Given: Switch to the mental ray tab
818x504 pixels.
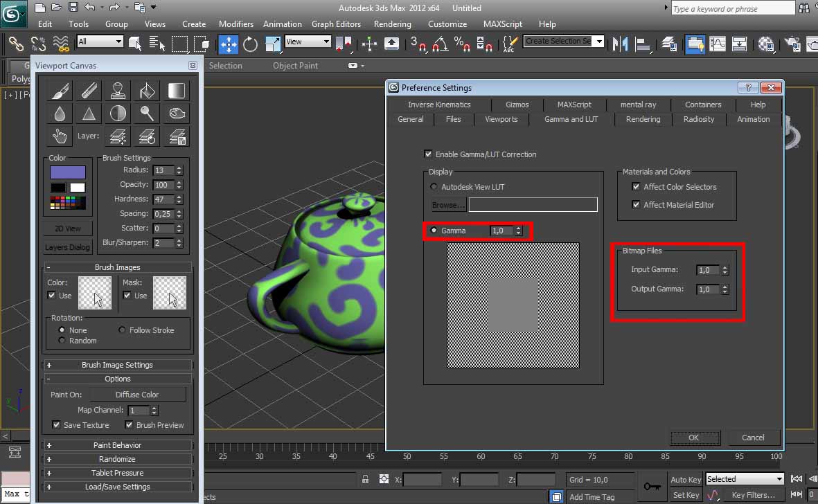Looking at the screenshot, I should point(638,105).
